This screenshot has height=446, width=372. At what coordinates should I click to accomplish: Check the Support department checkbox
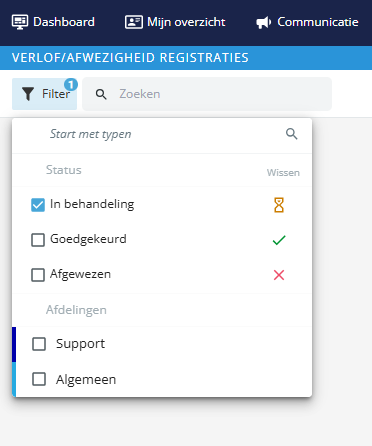pyautogui.click(x=39, y=344)
